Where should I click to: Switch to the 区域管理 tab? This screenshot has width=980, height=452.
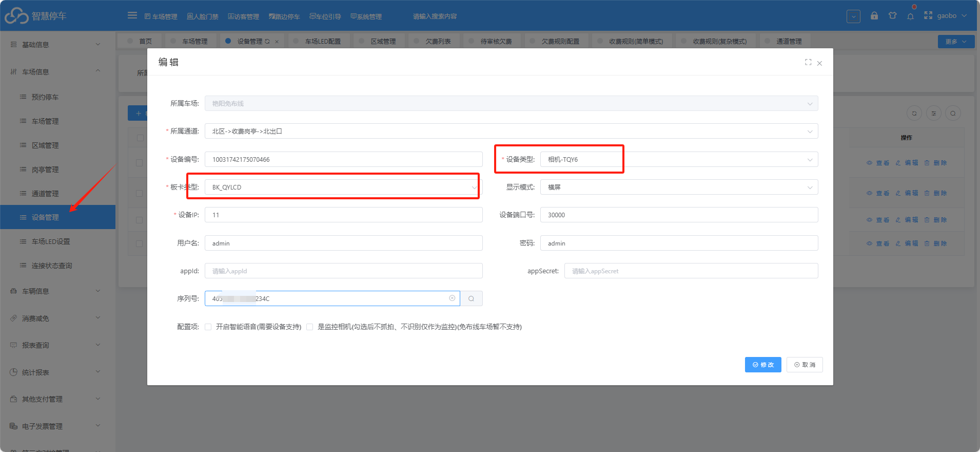tap(379, 41)
